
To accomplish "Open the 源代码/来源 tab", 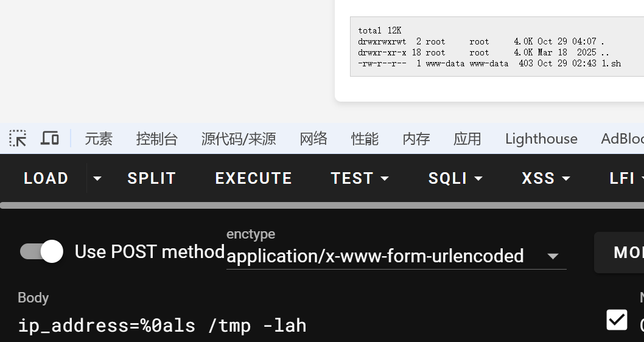I will click(x=239, y=139).
